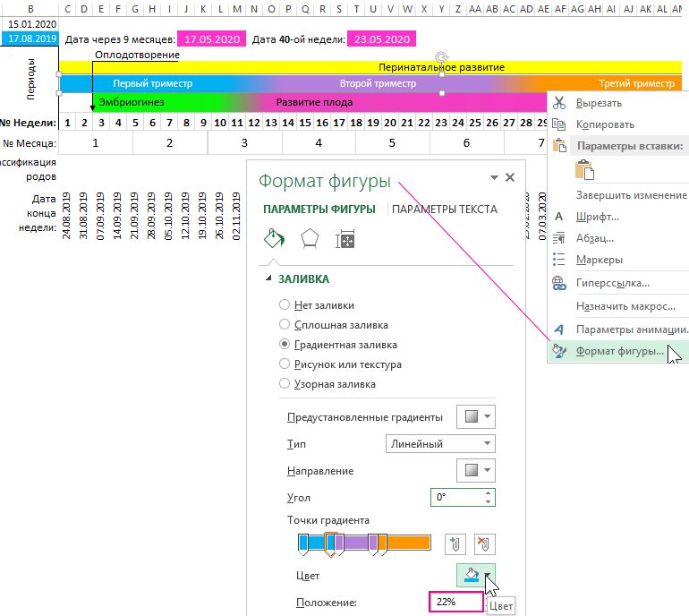The height and width of the screenshot is (616, 689).
Task: Select the 'Узорная заливка' radio option
Action: [x=285, y=384]
